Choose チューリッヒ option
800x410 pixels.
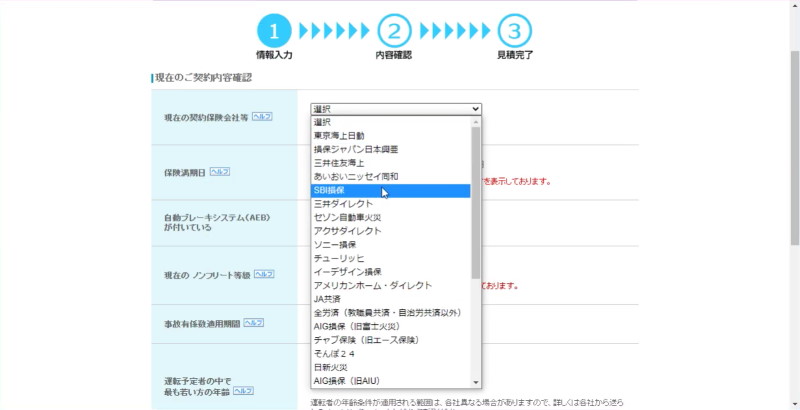click(x=390, y=258)
